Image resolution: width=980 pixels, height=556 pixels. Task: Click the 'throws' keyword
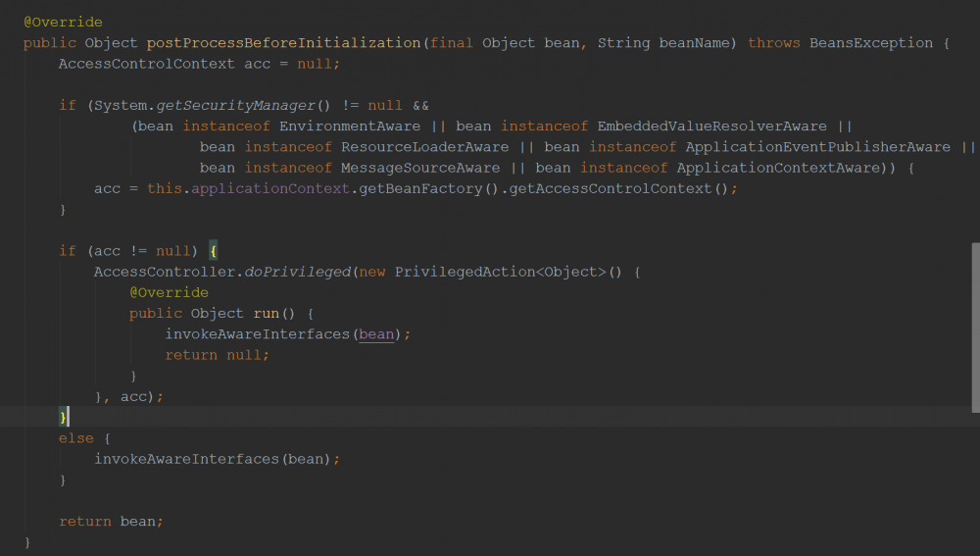pyautogui.click(x=774, y=43)
